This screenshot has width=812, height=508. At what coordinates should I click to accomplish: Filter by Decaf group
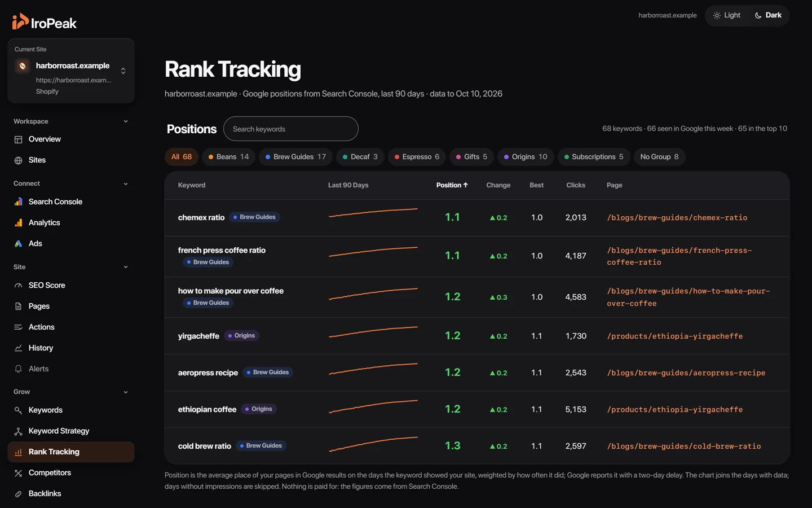click(x=360, y=157)
